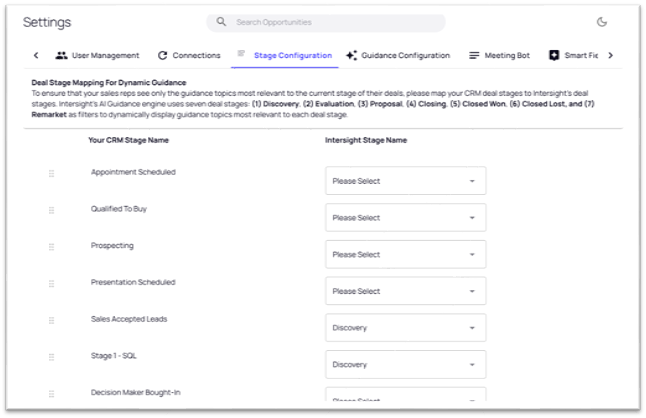
Task: Click 'Stage 1 - SQL' stage name
Action: (x=114, y=356)
